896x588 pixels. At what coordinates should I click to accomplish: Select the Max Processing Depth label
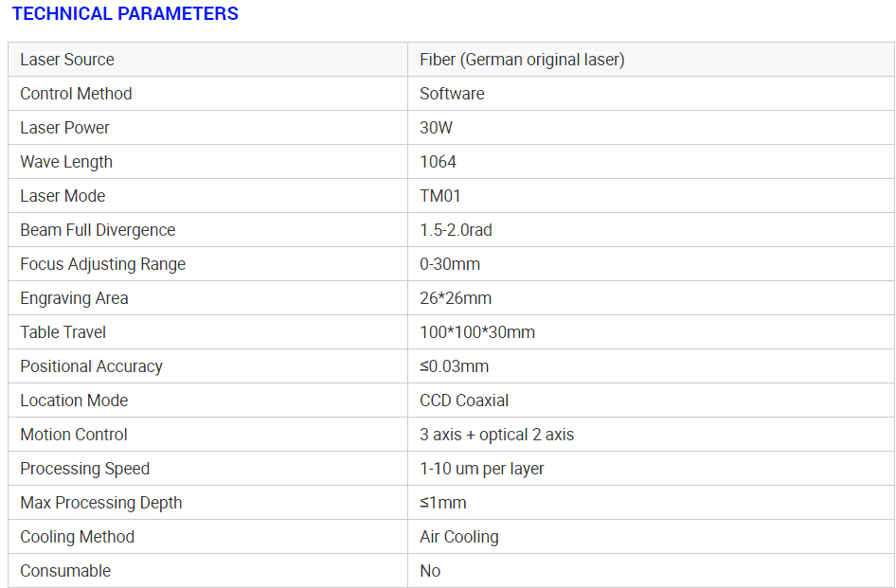tap(100, 503)
